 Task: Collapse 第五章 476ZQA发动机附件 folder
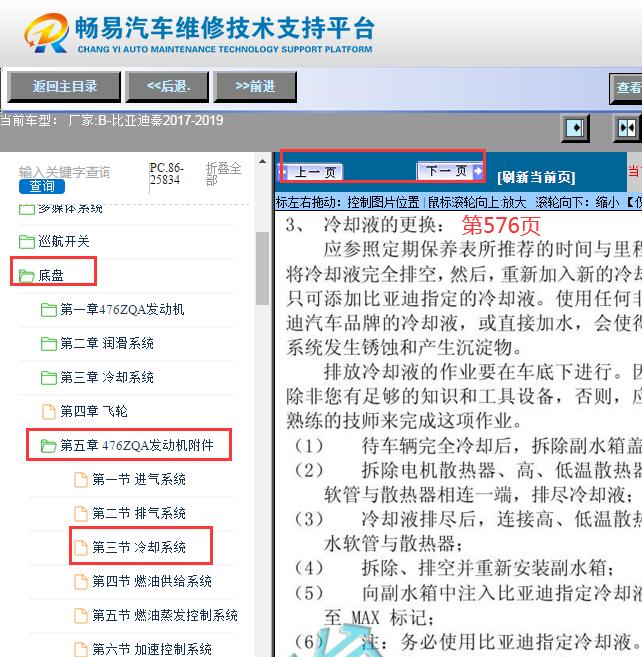click(x=137, y=445)
